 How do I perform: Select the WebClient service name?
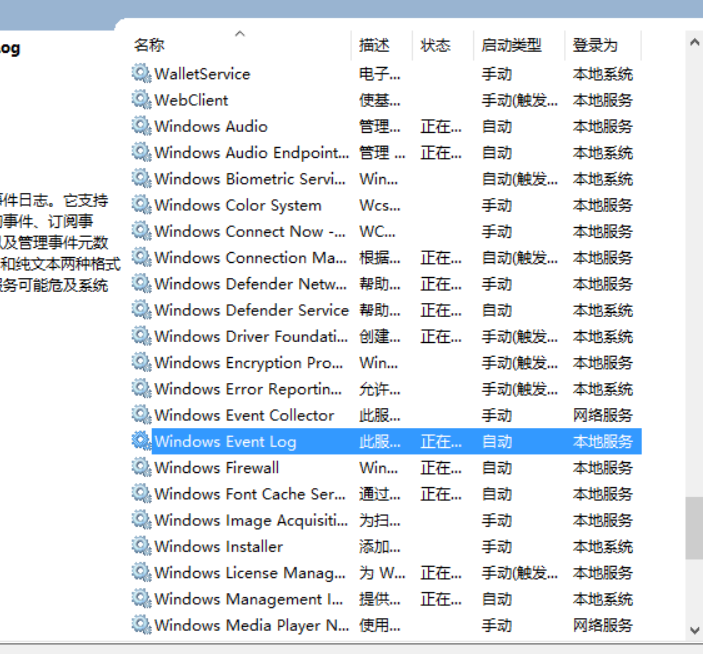click(191, 100)
